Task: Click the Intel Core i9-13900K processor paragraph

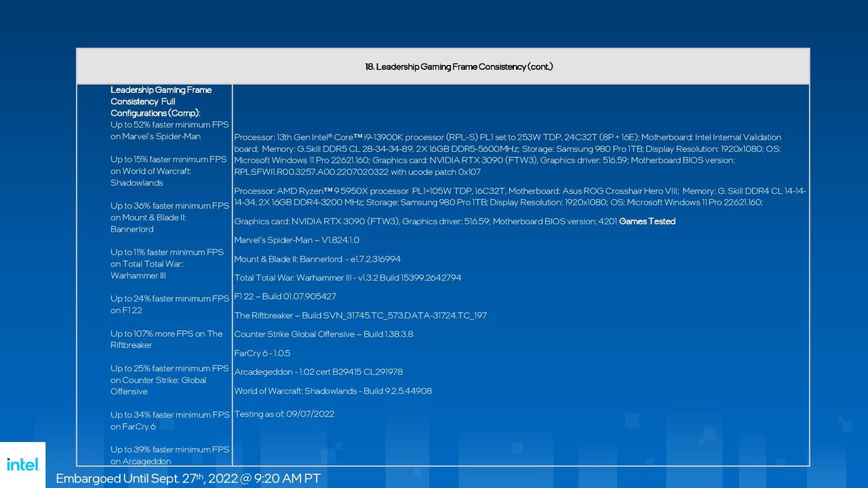Action: coord(508,155)
